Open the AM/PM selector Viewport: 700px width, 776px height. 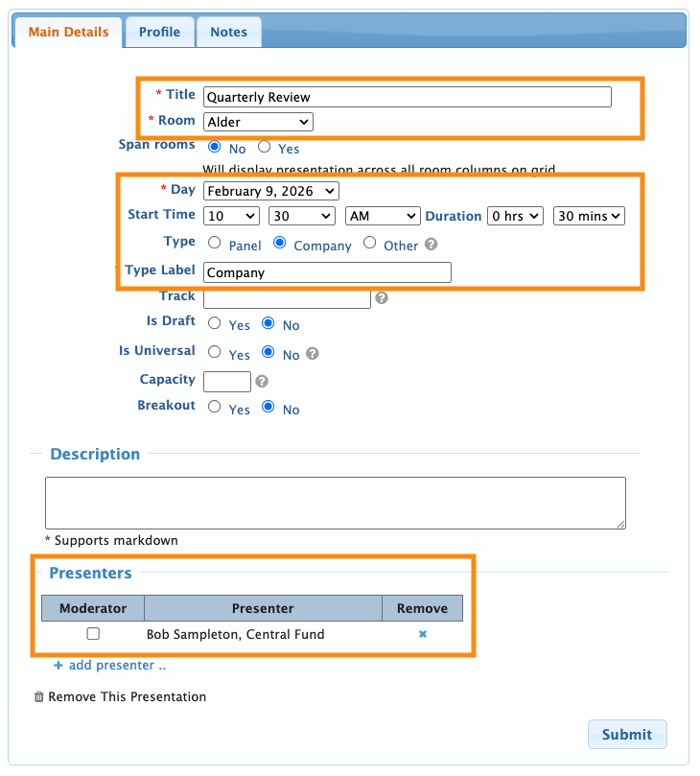click(382, 217)
